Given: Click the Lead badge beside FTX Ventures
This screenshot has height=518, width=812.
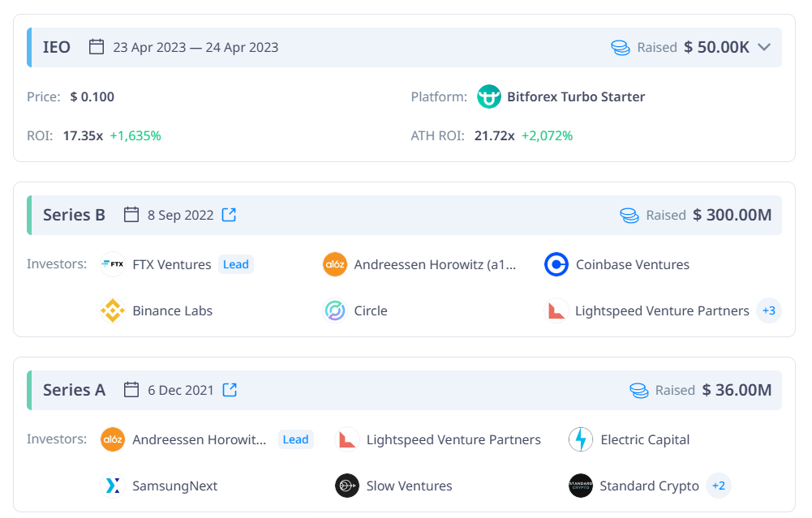Looking at the screenshot, I should pyautogui.click(x=235, y=264).
